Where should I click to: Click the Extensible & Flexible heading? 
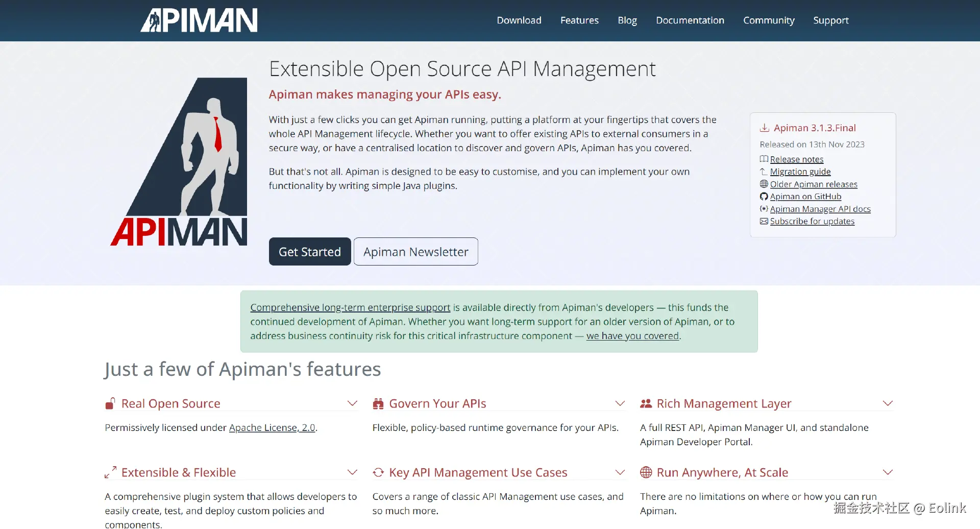(x=179, y=472)
